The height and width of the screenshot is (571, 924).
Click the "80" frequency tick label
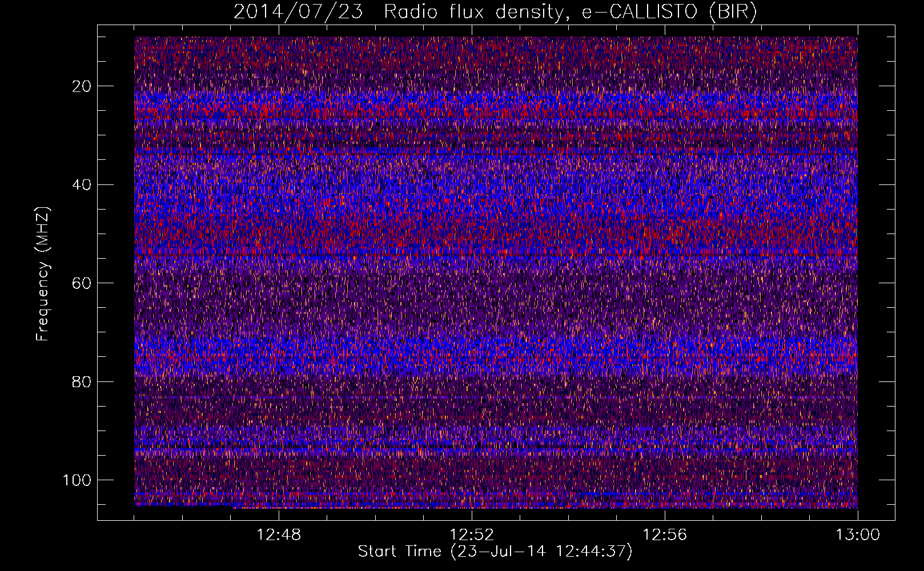click(82, 381)
